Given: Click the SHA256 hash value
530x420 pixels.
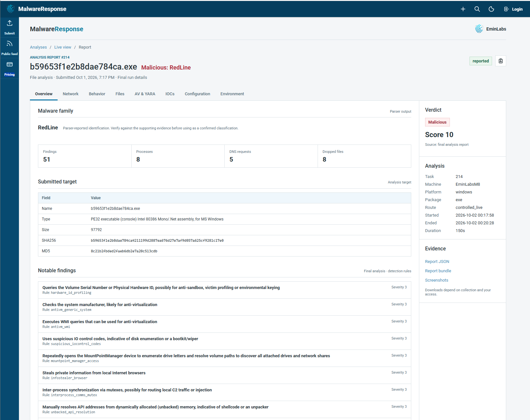Looking at the screenshot, I should [157, 240].
